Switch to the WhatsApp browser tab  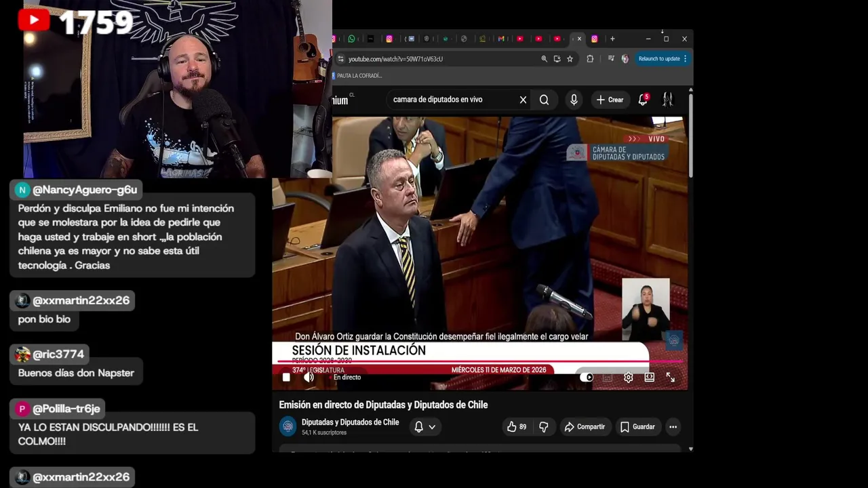pyautogui.click(x=351, y=39)
